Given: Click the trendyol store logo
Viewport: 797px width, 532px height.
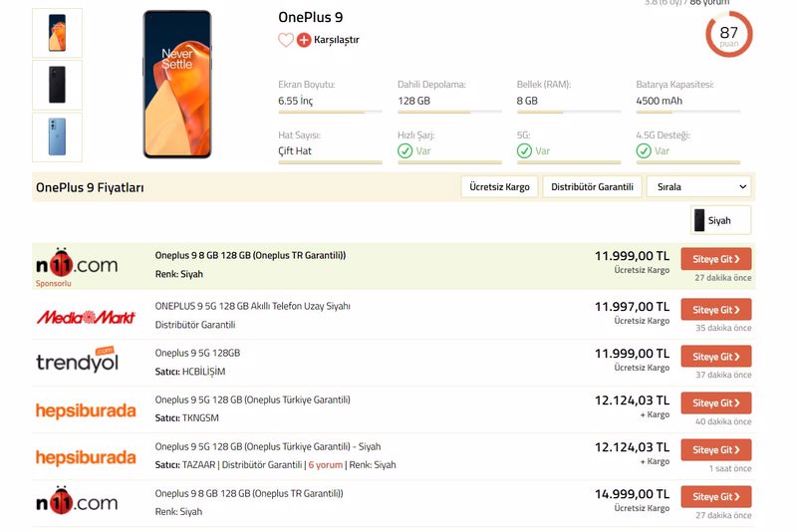Looking at the screenshot, I should (77, 361).
